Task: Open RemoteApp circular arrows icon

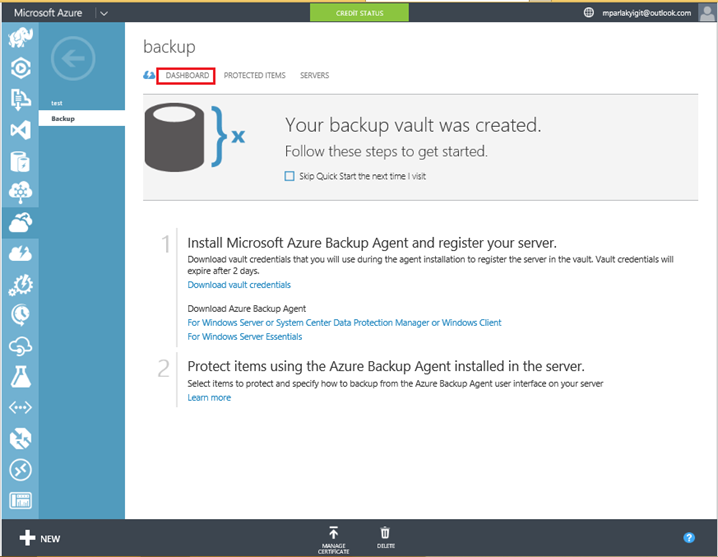Action: click(20, 470)
